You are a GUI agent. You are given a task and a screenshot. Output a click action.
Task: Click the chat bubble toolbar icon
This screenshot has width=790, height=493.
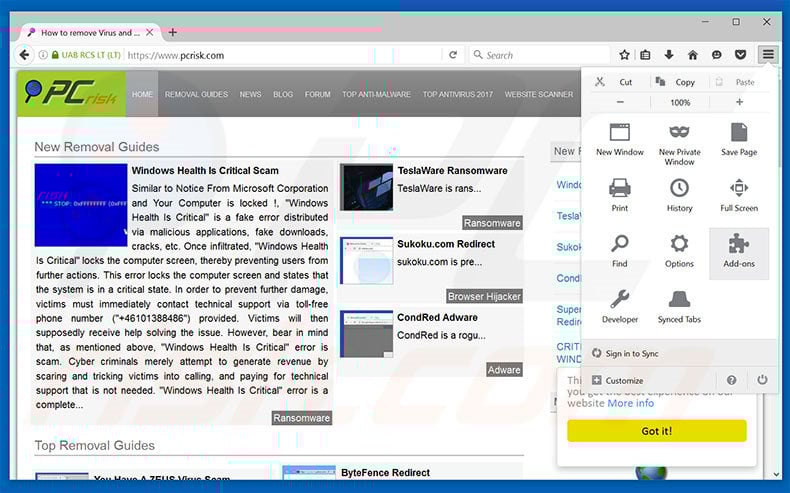(716, 55)
